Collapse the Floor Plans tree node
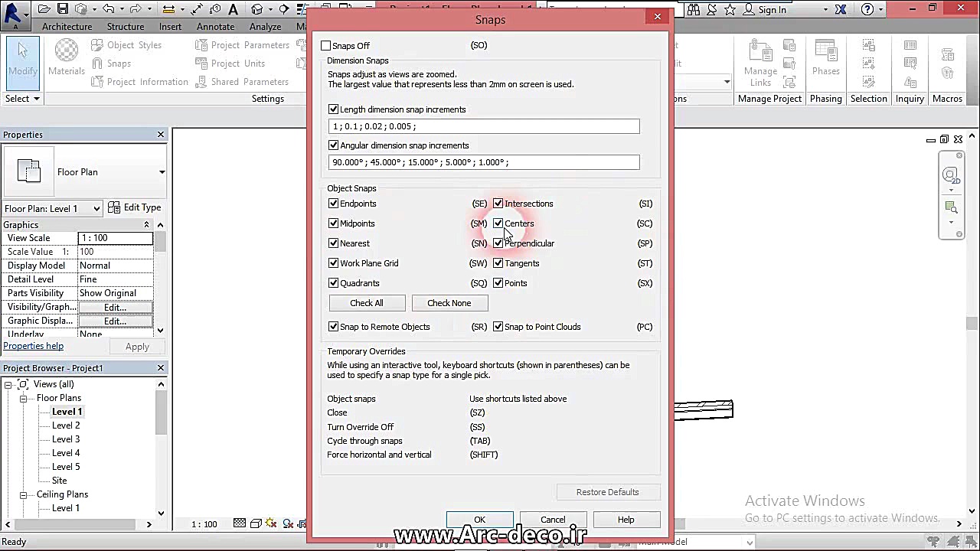Screen dimensions: 980x551 [24, 398]
